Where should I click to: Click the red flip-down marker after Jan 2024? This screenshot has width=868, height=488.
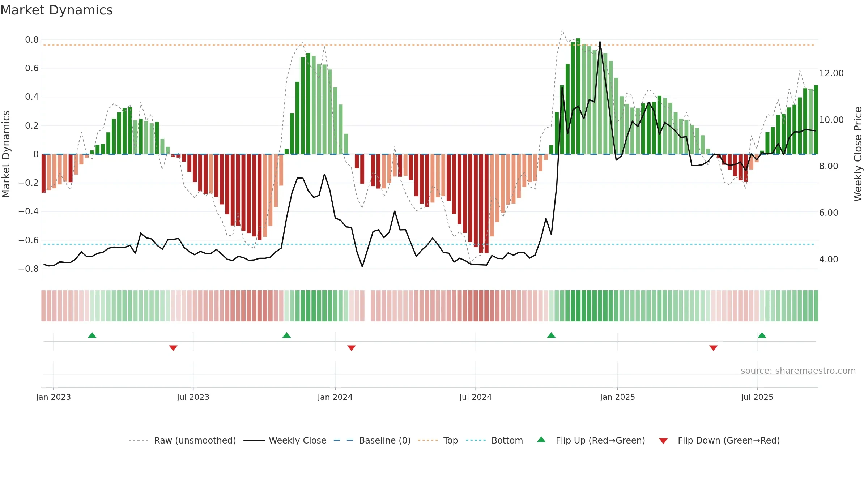point(352,348)
